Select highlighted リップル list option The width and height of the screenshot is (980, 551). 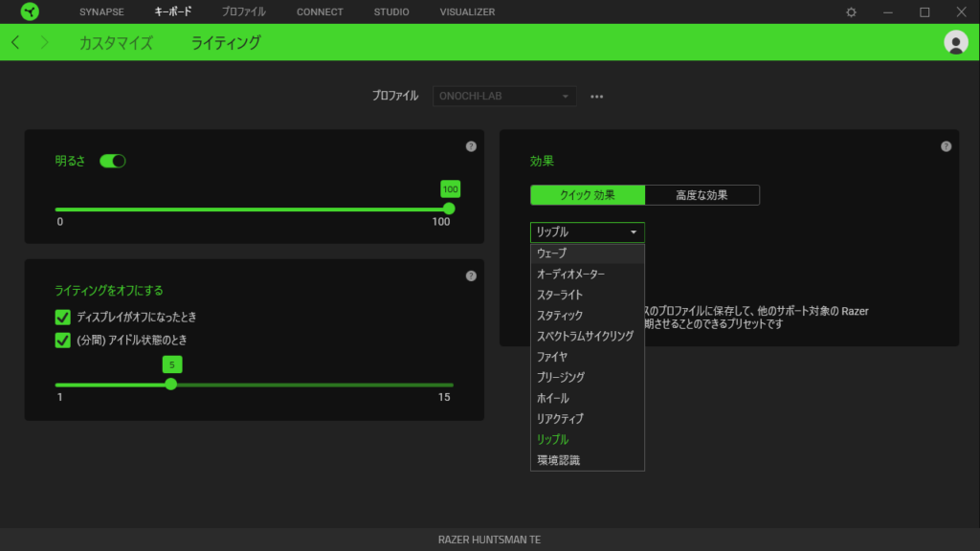point(588,439)
